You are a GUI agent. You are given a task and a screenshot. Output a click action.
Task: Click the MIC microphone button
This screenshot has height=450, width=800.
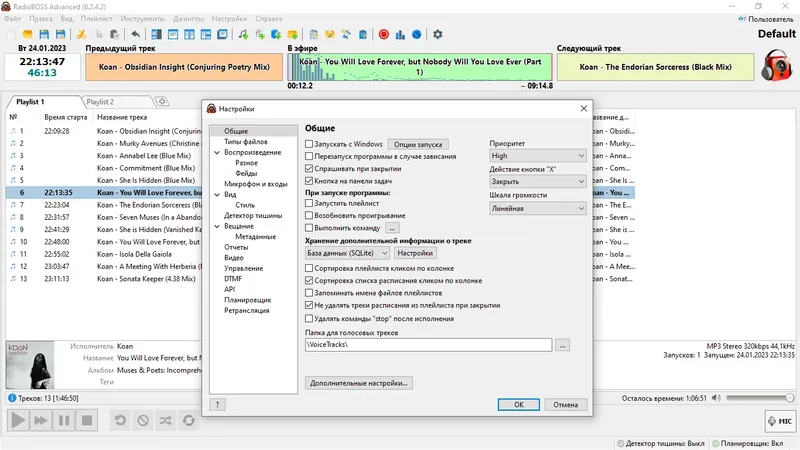point(781,421)
